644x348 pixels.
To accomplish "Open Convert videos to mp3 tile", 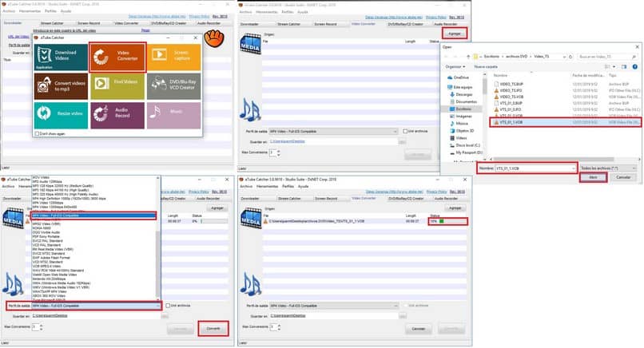I will 61,86.
